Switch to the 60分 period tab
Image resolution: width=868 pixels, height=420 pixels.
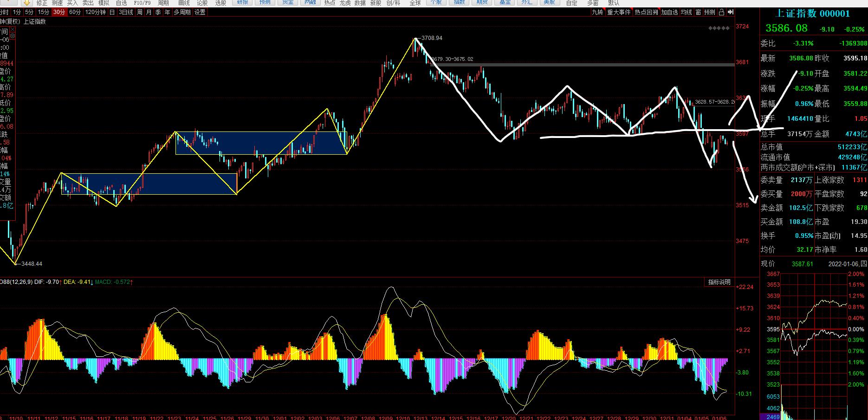pos(75,13)
